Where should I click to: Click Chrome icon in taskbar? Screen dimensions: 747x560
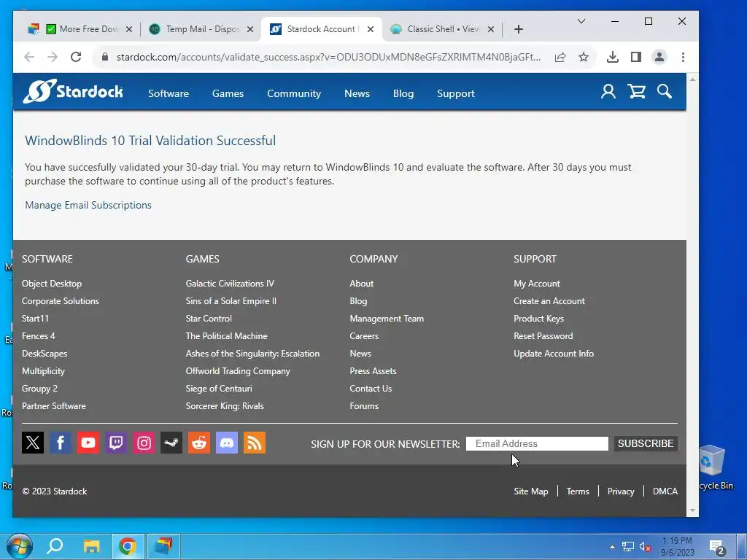(127, 545)
